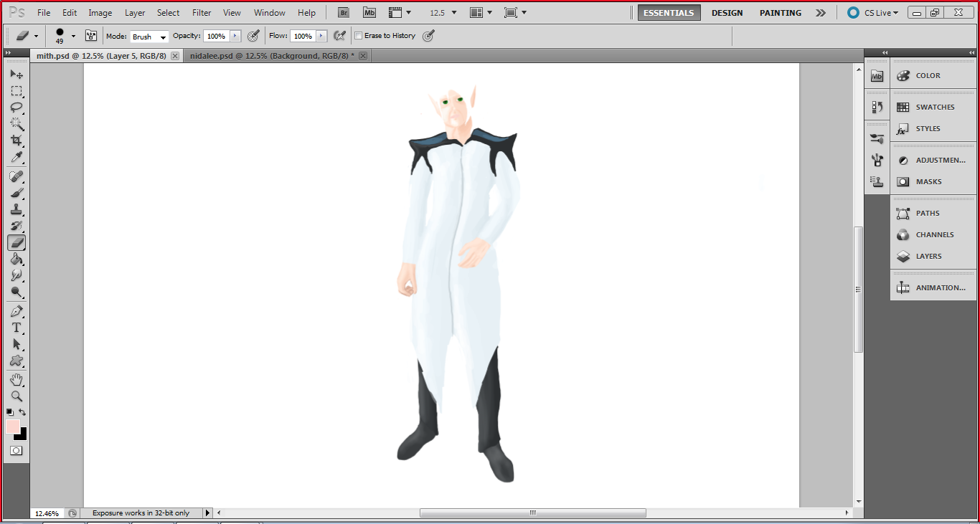Show more workspaces chevron
The height and width of the screenshot is (524, 980).
(x=821, y=13)
